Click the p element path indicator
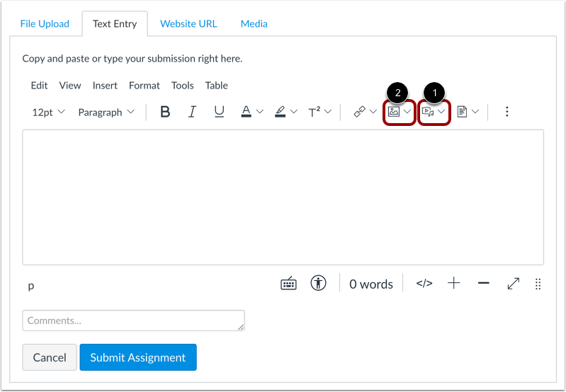566x392 pixels. [x=31, y=286]
